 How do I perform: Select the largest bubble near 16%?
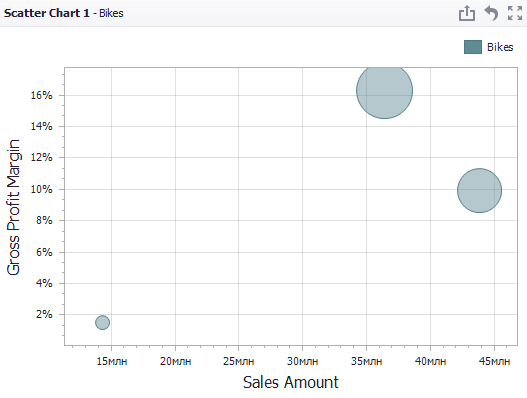[x=384, y=90]
